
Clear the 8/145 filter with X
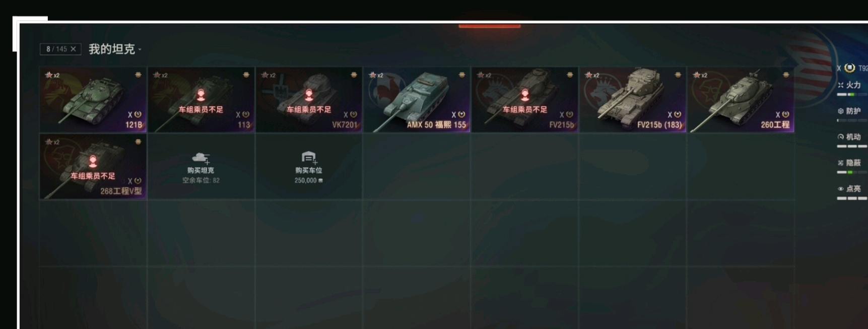[x=73, y=49]
